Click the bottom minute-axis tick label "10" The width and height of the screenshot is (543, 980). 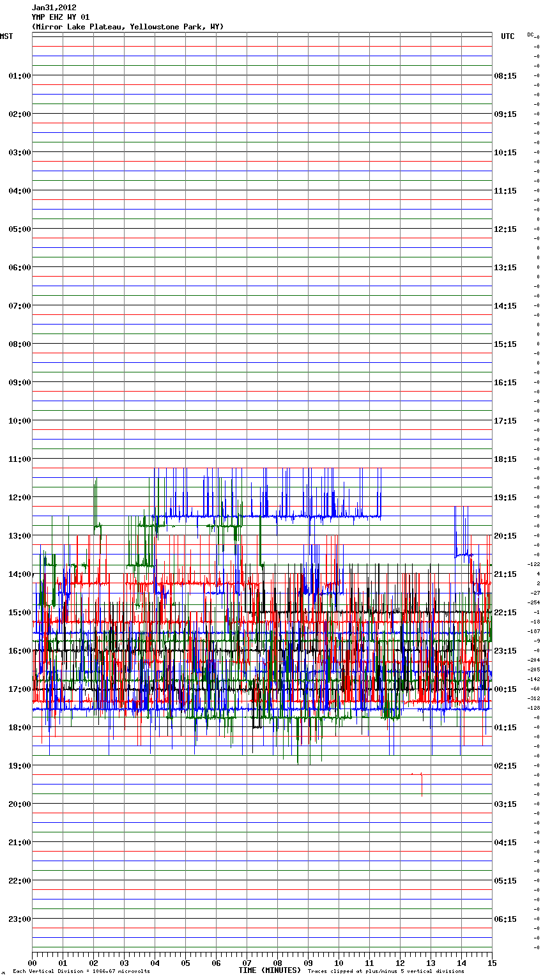339,963
